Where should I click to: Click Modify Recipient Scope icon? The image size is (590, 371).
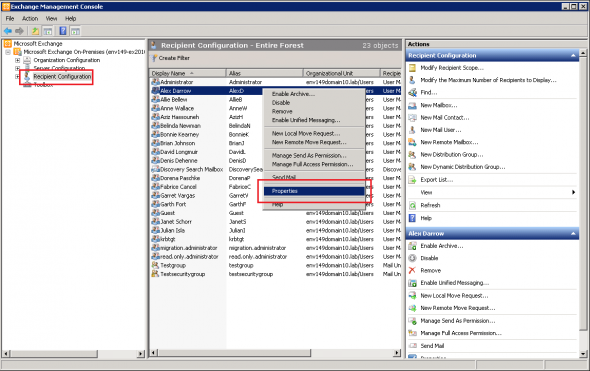(412, 68)
